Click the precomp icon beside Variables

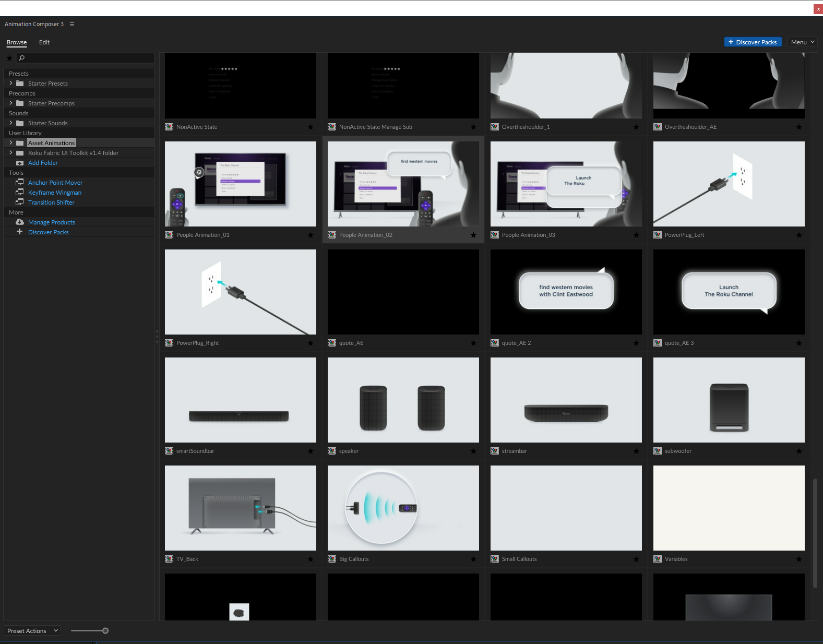(658, 559)
